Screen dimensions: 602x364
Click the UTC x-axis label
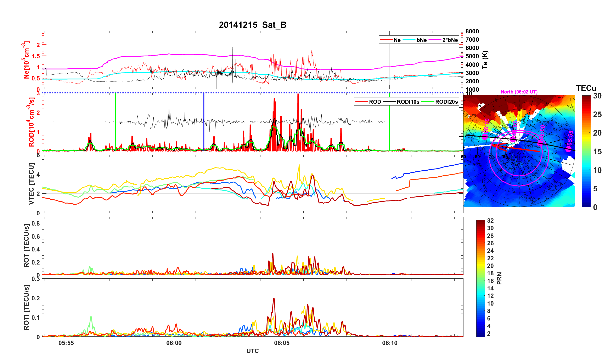(x=252, y=351)
